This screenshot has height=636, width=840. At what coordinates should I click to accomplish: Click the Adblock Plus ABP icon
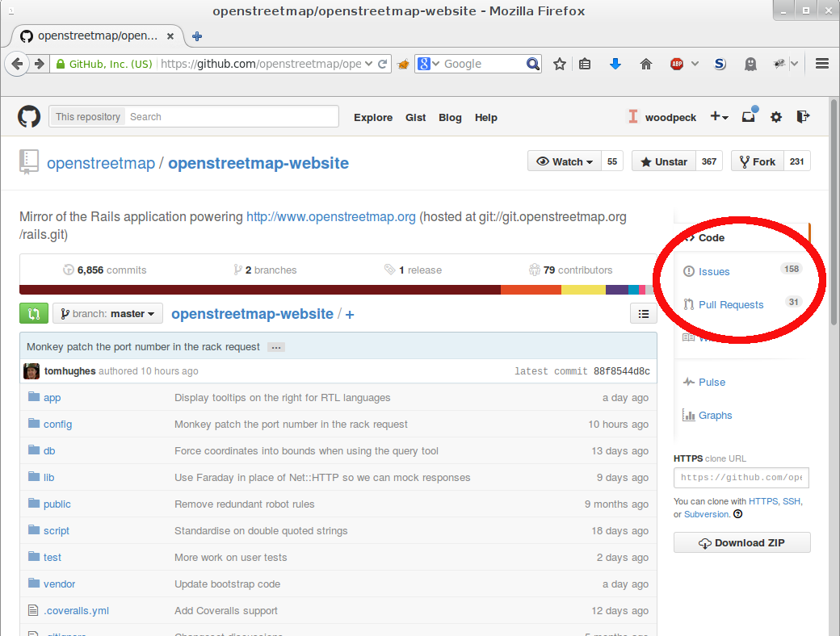(x=677, y=65)
